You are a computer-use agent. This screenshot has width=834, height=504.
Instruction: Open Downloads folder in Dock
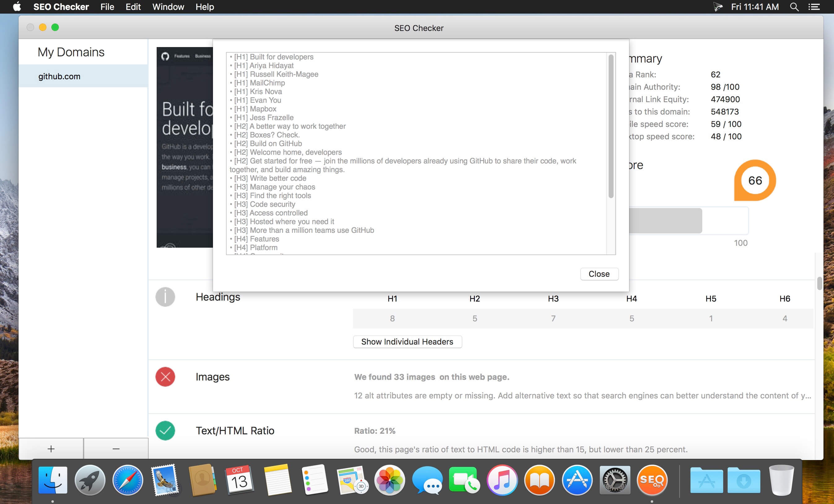(x=744, y=480)
